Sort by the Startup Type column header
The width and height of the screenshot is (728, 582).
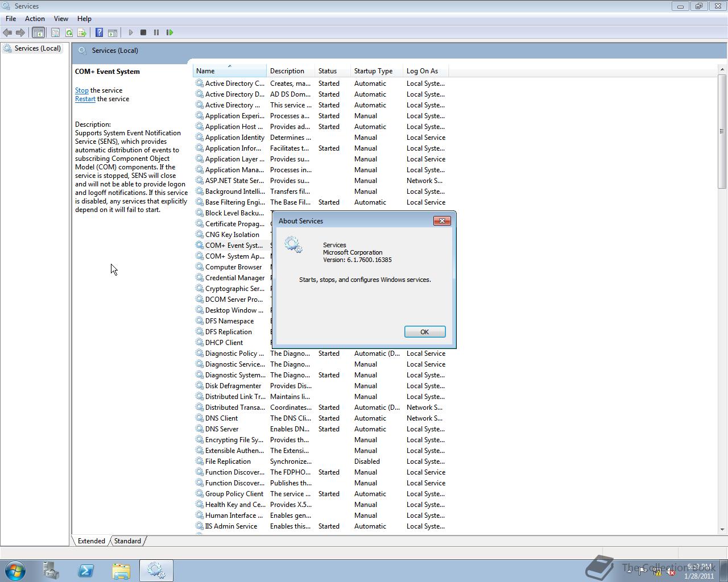[377, 71]
